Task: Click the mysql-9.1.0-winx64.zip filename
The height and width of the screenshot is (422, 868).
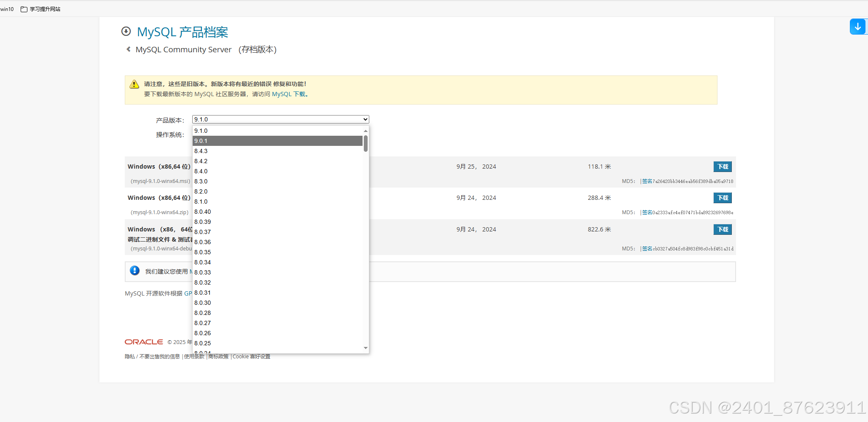Action: tap(160, 212)
